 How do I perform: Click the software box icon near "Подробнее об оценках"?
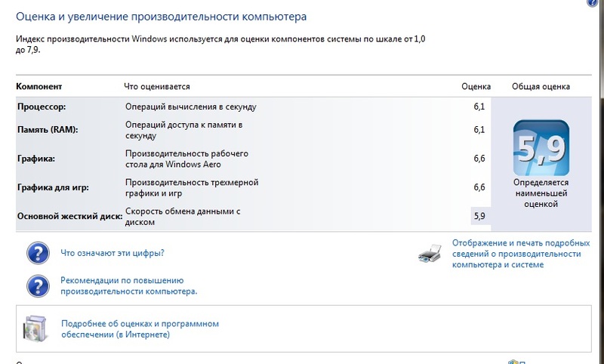pyautogui.click(x=35, y=329)
